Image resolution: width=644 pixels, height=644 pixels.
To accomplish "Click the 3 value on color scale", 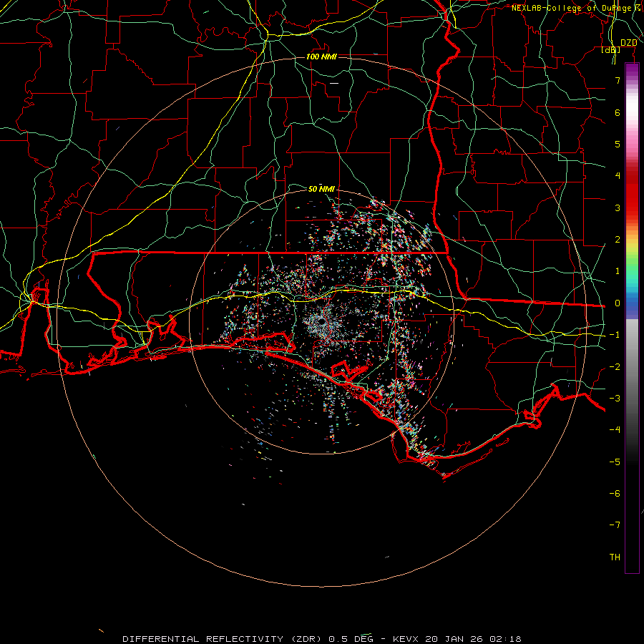I will [618, 208].
